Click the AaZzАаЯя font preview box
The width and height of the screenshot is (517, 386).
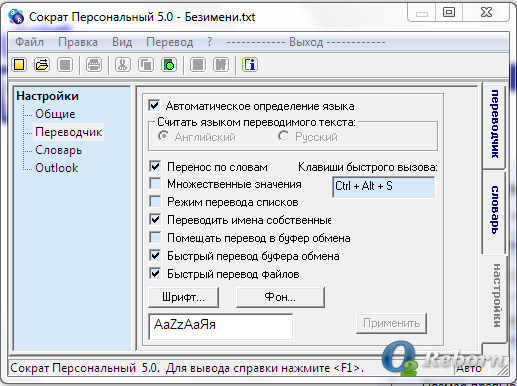(x=221, y=326)
